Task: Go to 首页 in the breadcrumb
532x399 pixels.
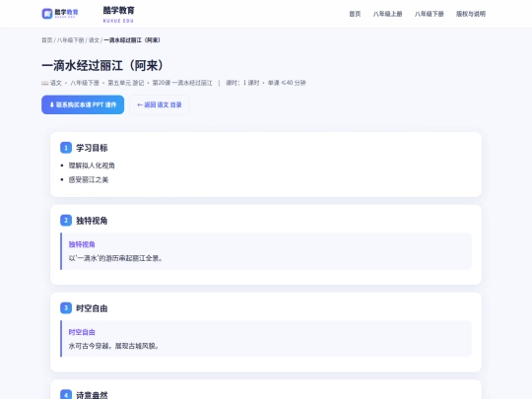Action: click(47, 40)
